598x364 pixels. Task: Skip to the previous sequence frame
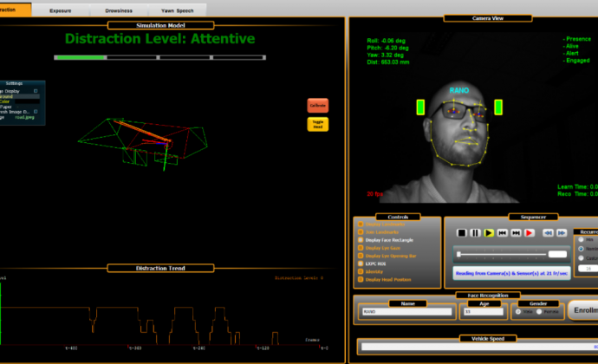[503, 233]
